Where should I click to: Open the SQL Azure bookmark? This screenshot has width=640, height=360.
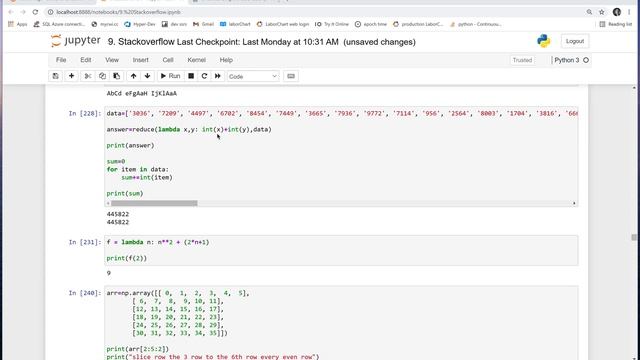tap(59, 24)
